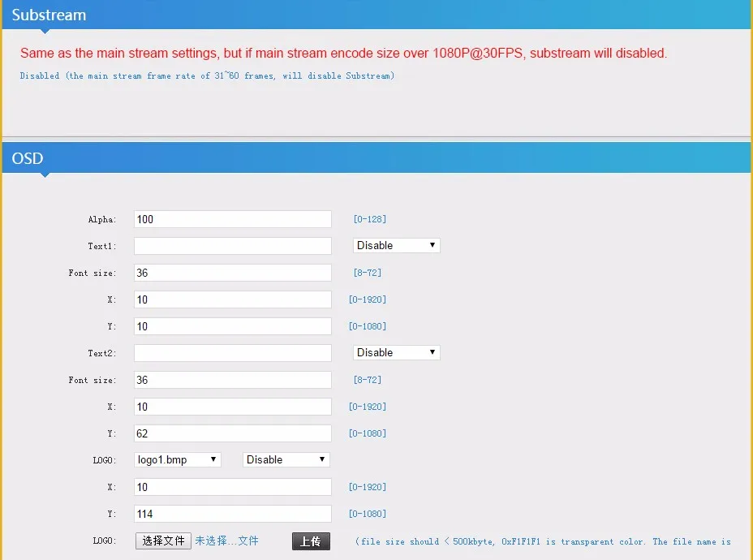Click the Text1 Font size field
Screen dimensions: 753x560
pos(232,273)
